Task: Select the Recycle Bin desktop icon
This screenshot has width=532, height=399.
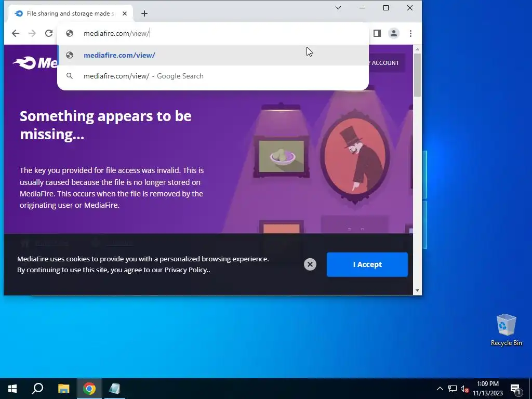Action: pos(506,330)
